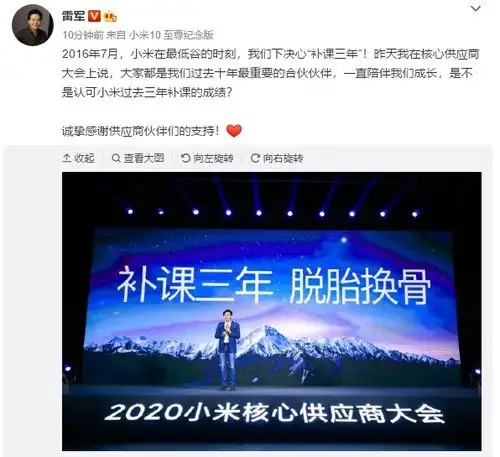Click the 2020小米核心供应商大会 caption in photo

coord(274,413)
